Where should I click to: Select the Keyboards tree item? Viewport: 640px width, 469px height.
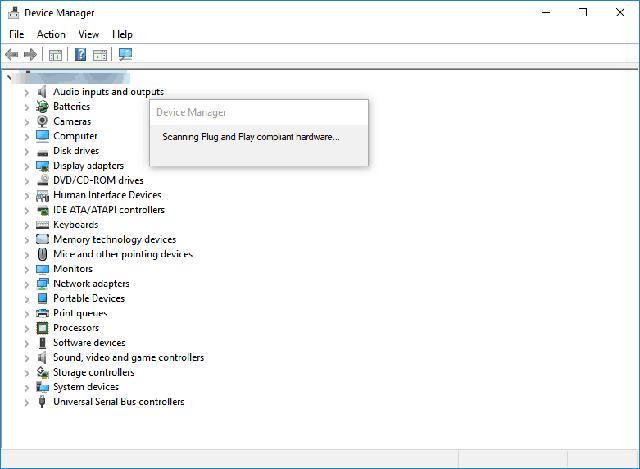point(76,224)
